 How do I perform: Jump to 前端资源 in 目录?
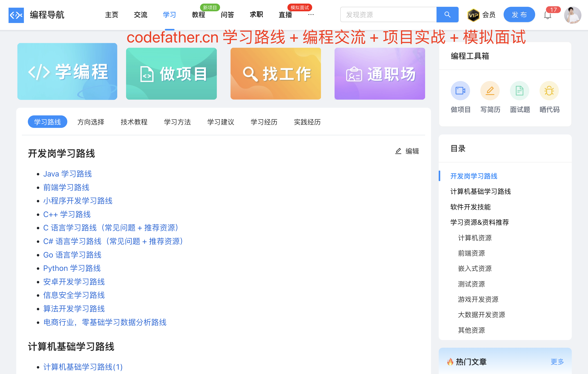click(471, 253)
